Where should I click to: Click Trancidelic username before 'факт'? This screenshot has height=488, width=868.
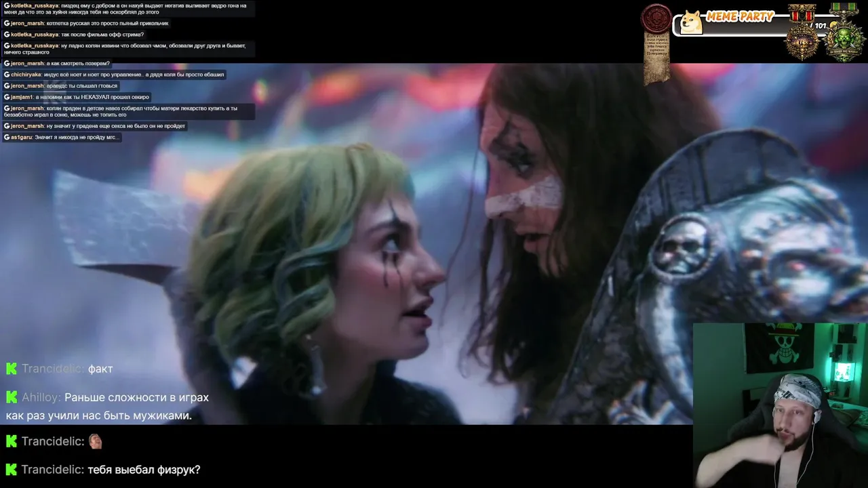pos(53,369)
